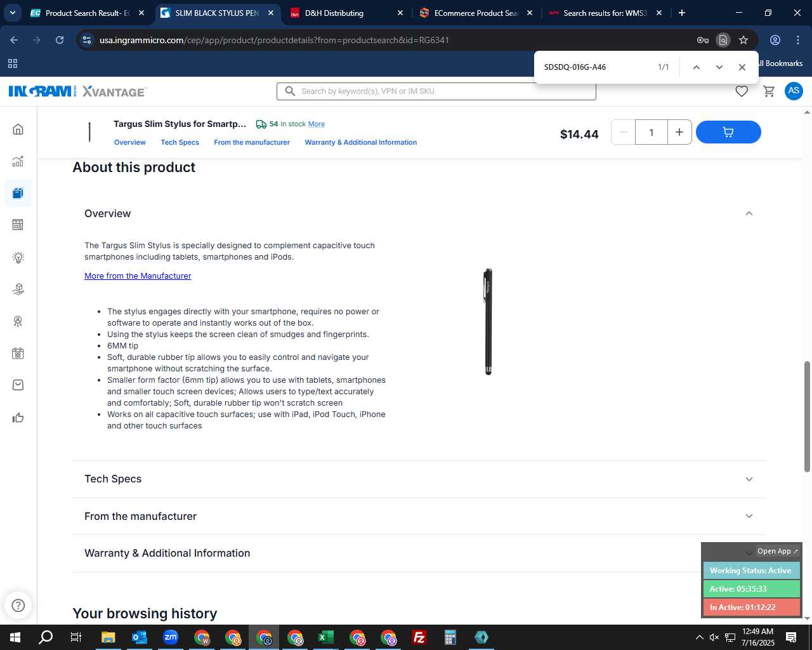The width and height of the screenshot is (812, 650).
Task: Switch to Search results for WMS3 tab
Action: pos(605,13)
